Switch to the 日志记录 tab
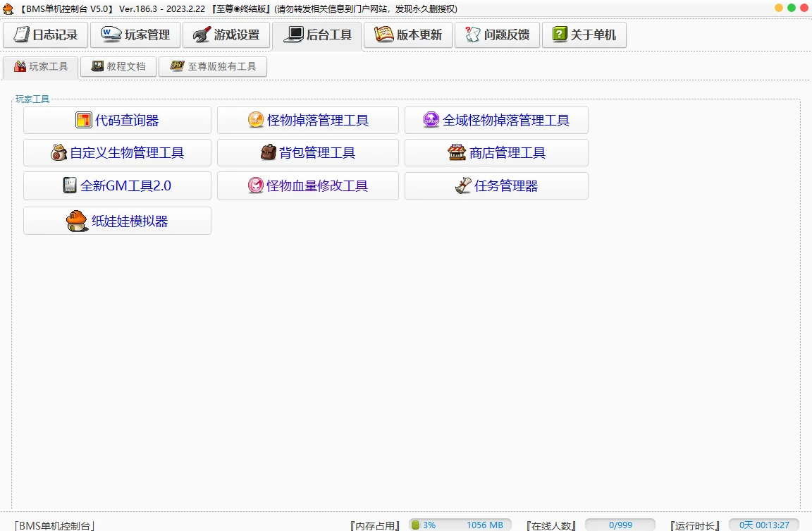 pos(46,35)
